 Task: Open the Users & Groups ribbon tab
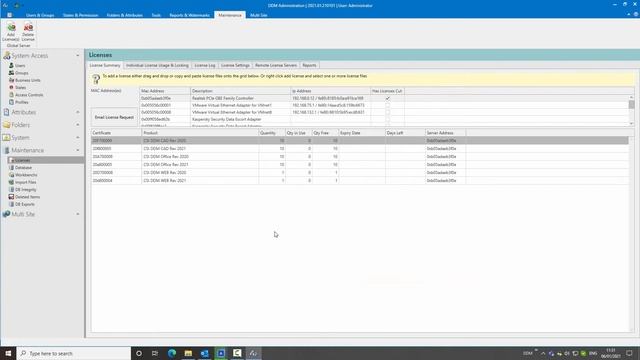tap(40, 15)
